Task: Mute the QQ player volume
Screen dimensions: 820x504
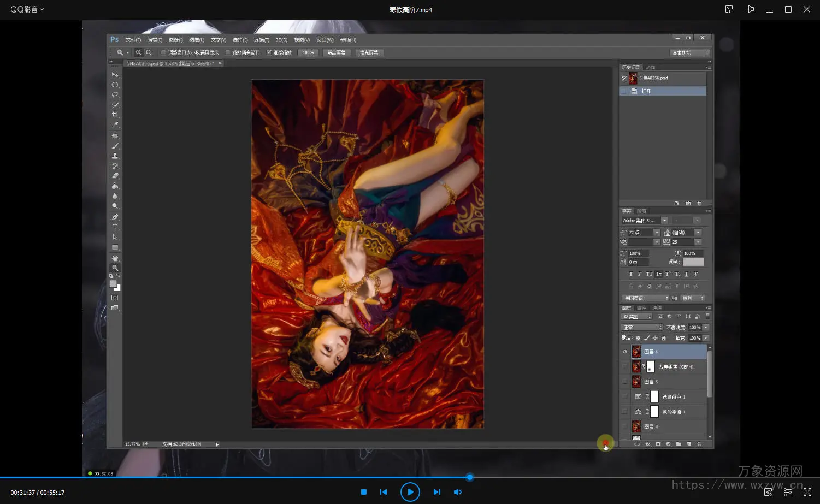Action: pos(458,492)
